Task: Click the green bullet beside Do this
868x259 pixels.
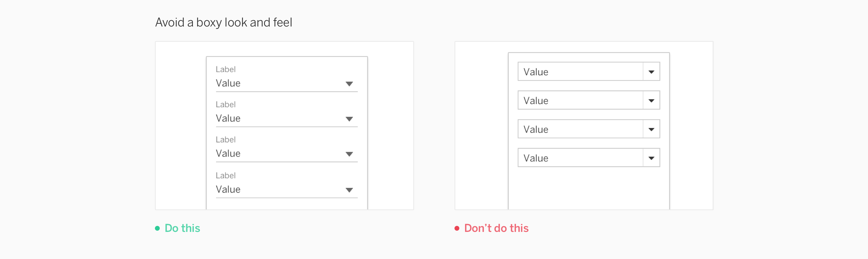Action: pos(157,228)
